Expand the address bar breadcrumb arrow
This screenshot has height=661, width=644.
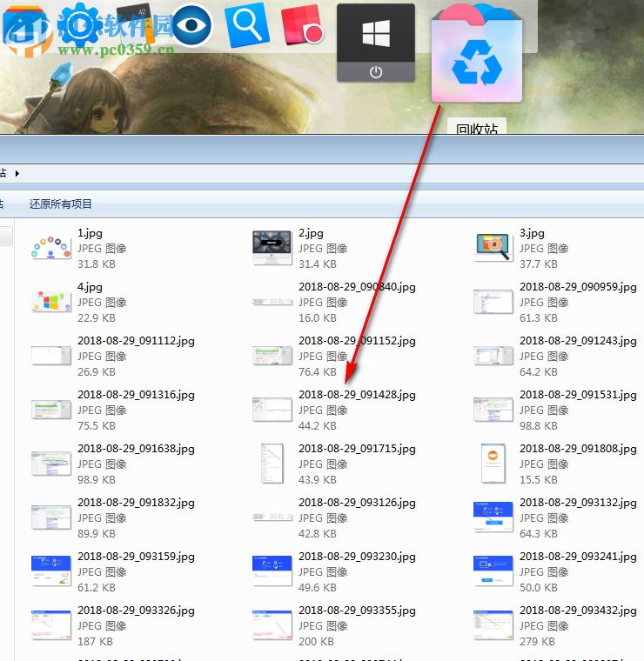(x=17, y=173)
